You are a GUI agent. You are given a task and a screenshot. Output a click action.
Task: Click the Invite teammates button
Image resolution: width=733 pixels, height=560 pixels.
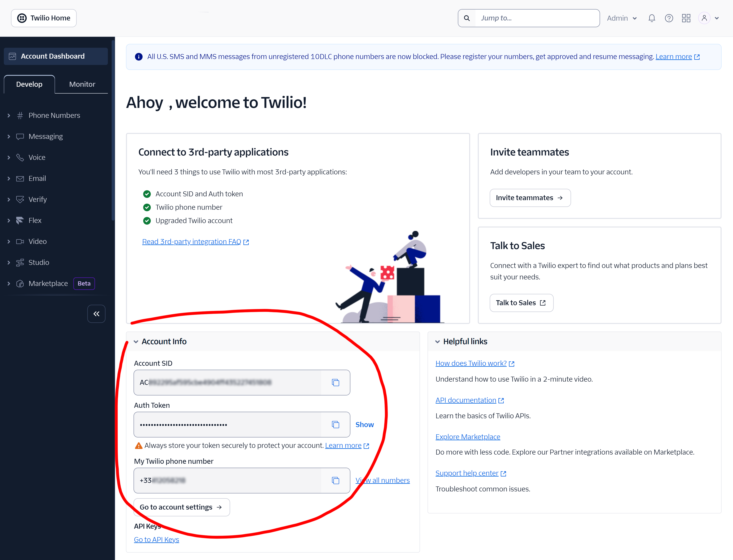point(530,198)
